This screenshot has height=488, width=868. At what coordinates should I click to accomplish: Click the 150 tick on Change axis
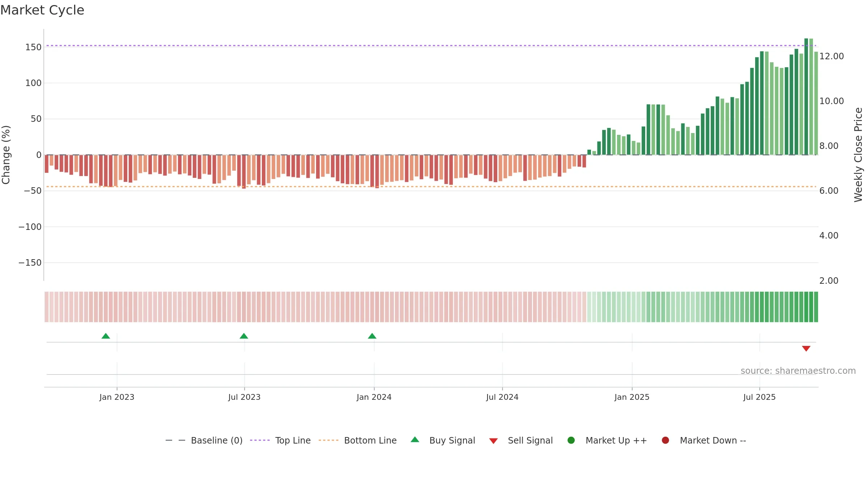click(x=33, y=47)
